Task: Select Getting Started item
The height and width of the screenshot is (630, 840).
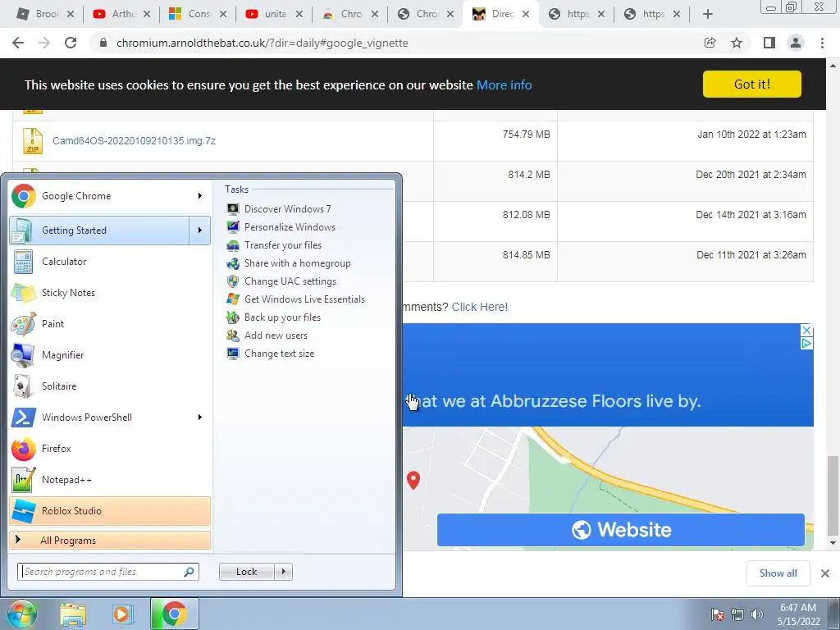Action: click(99, 231)
